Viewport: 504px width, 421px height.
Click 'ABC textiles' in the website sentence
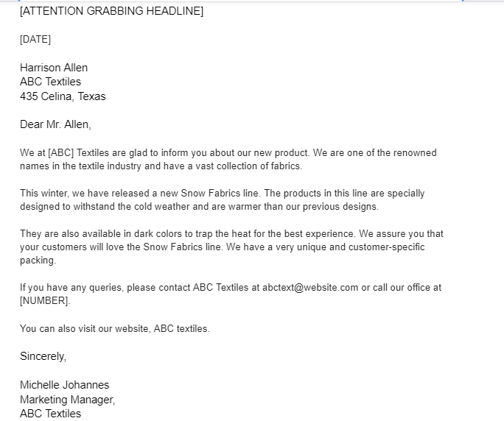point(181,329)
